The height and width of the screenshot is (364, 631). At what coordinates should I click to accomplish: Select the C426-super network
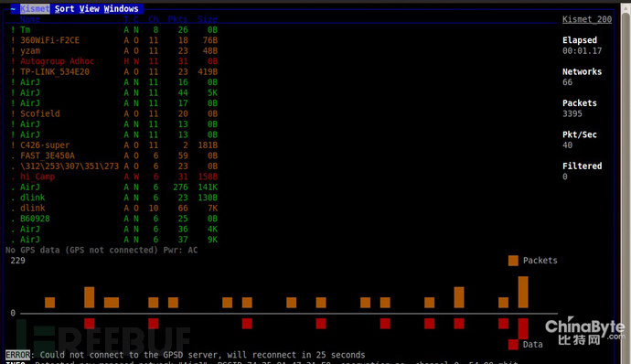pos(114,145)
